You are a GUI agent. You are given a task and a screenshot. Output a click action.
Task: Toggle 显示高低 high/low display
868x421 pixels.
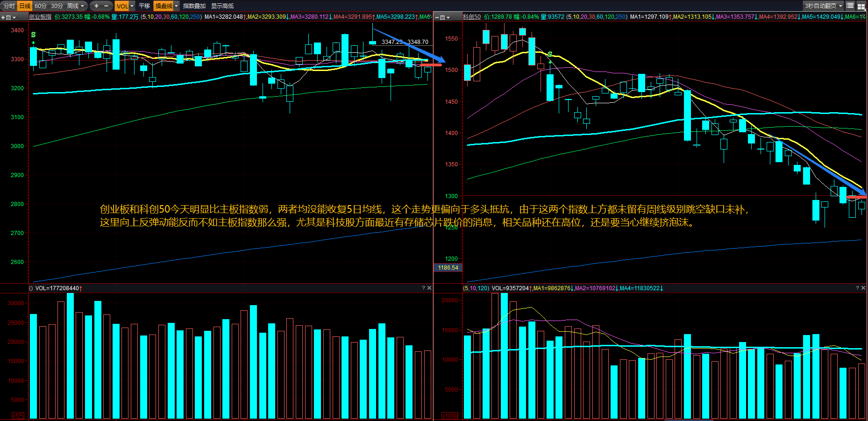pos(222,6)
